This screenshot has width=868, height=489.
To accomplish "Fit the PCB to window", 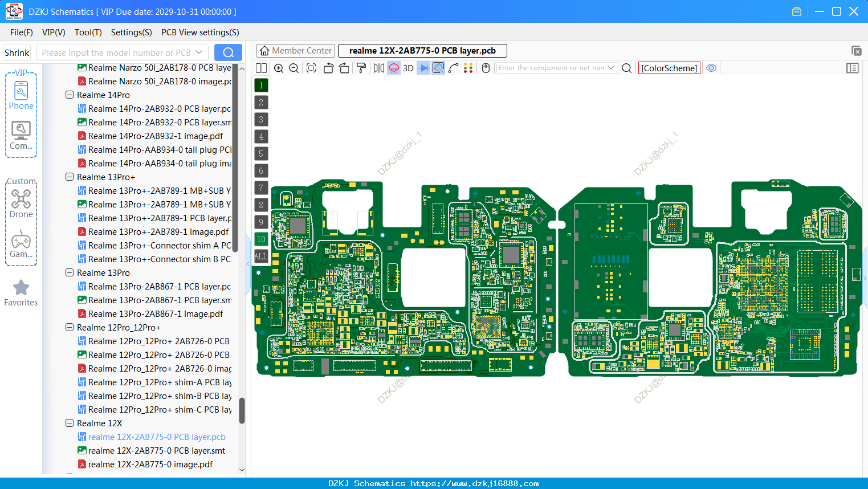I will pyautogui.click(x=311, y=68).
